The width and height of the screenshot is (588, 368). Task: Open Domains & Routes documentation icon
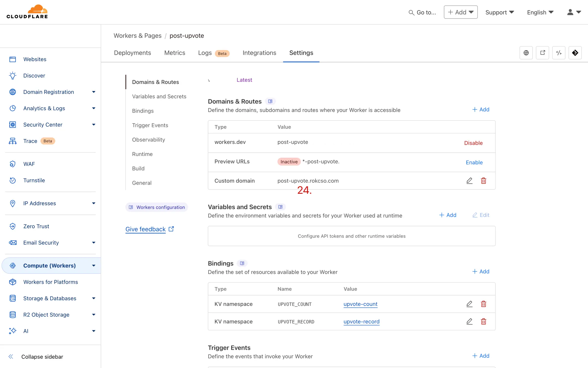click(270, 101)
